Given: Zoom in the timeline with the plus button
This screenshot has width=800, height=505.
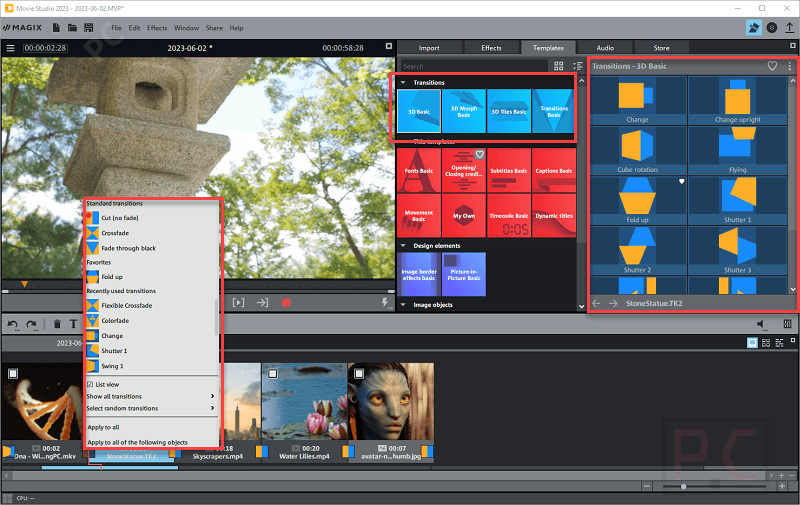Looking at the screenshot, I should tap(782, 487).
